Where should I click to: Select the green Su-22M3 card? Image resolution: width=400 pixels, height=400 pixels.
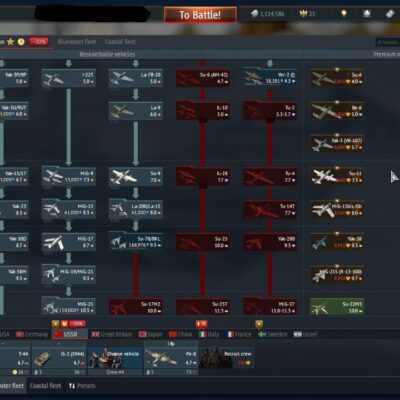(x=337, y=307)
